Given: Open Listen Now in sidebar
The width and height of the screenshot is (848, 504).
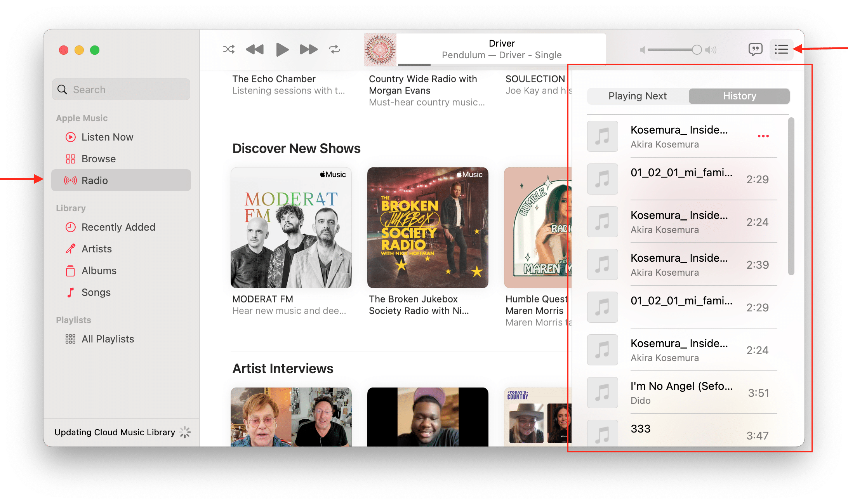Looking at the screenshot, I should click(121, 137).
